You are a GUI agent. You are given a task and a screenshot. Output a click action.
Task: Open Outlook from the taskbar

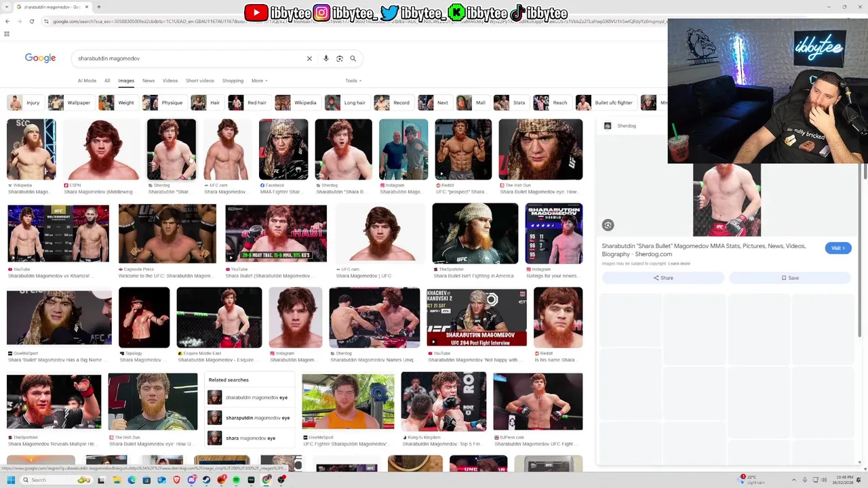click(161, 480)
